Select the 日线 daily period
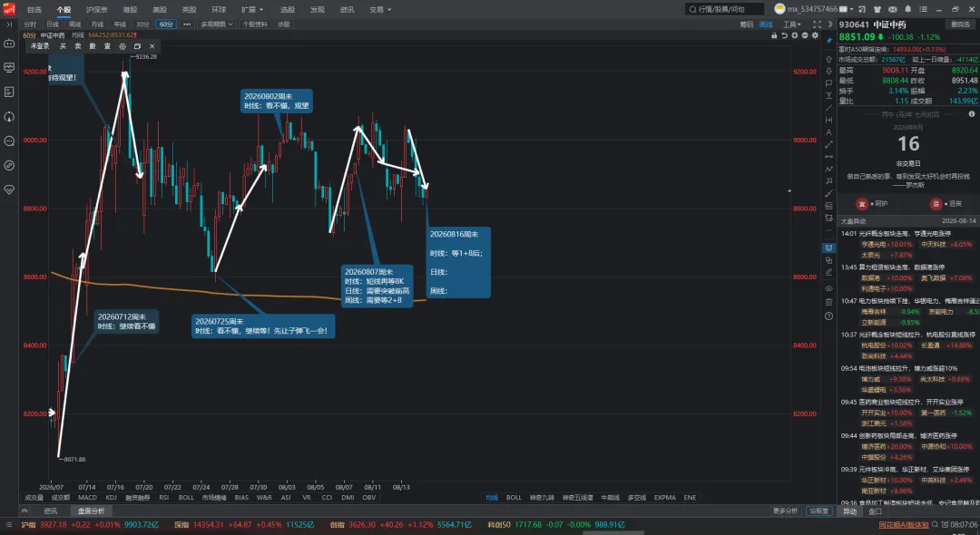The height and width of the screenshot is (535, 980). (x=53, y=24)
